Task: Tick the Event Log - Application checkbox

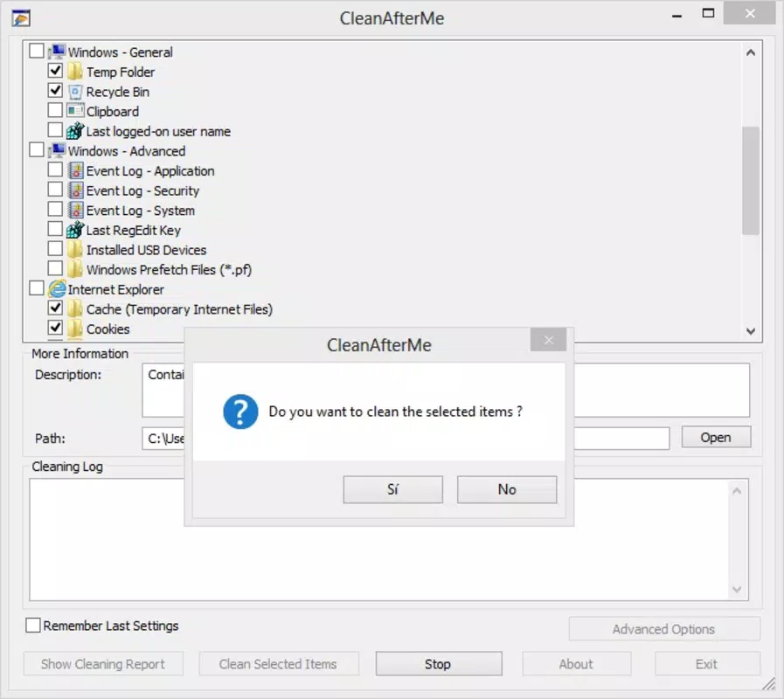Action: click(55, 170)
